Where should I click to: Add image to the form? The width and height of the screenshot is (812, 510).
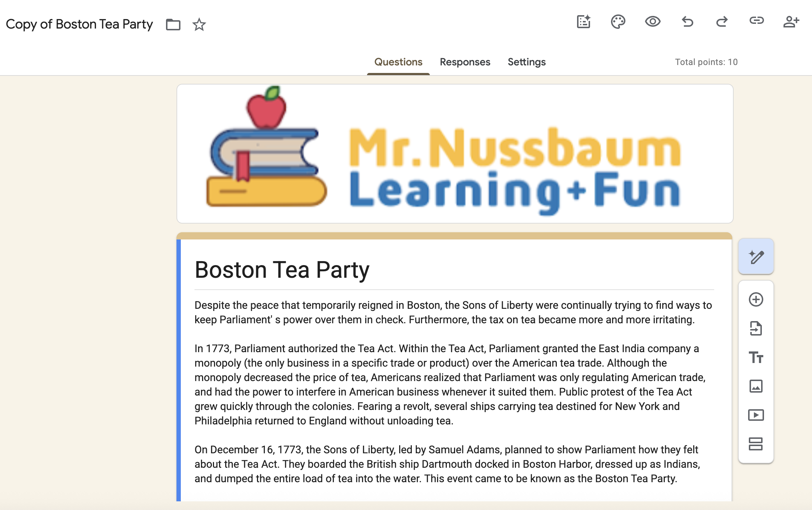pyautogui.click(x=756, y=386)
